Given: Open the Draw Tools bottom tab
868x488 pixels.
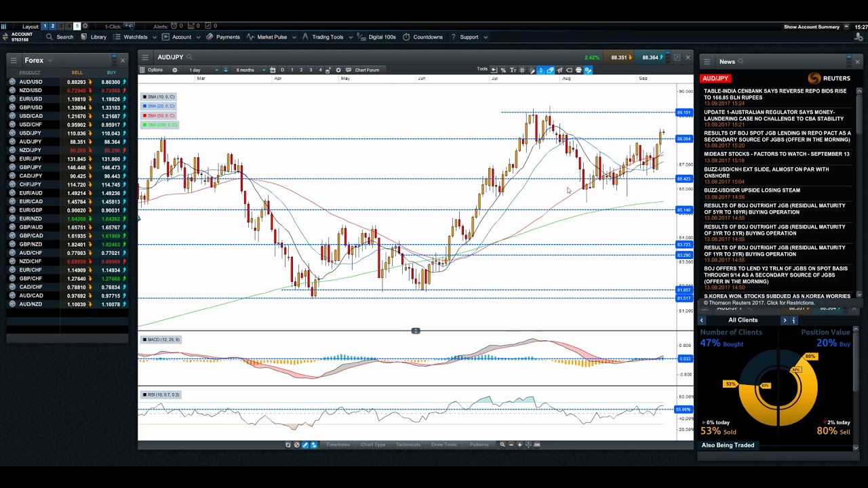Looking at the screenshot, I should coord(443,445).
